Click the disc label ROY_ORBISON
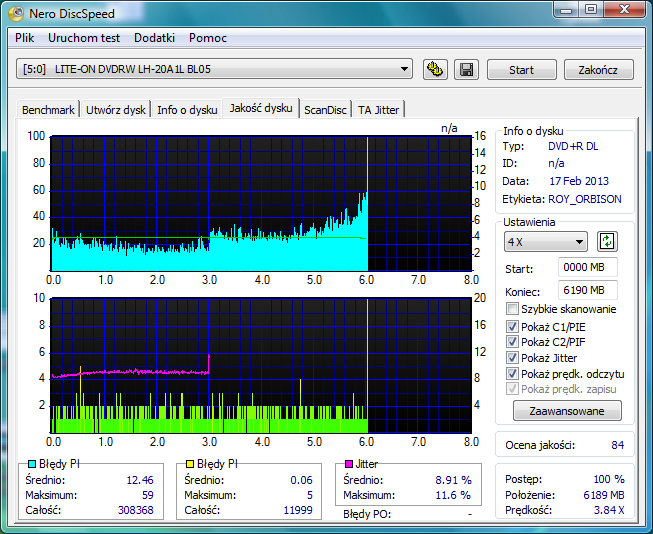 click(585, 199)
